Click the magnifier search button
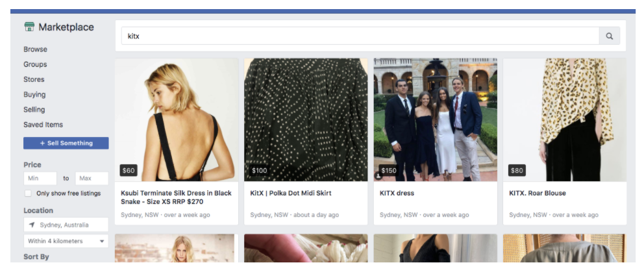644x278 pixels. (610, 36)
